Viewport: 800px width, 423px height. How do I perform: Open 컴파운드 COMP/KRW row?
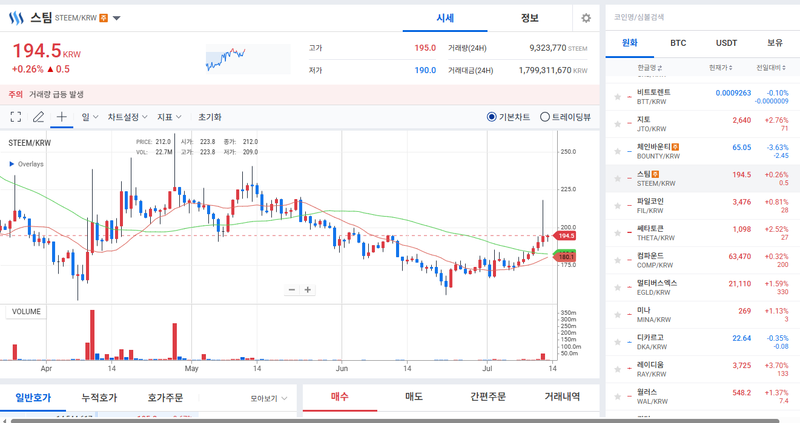tap(703, 260)
